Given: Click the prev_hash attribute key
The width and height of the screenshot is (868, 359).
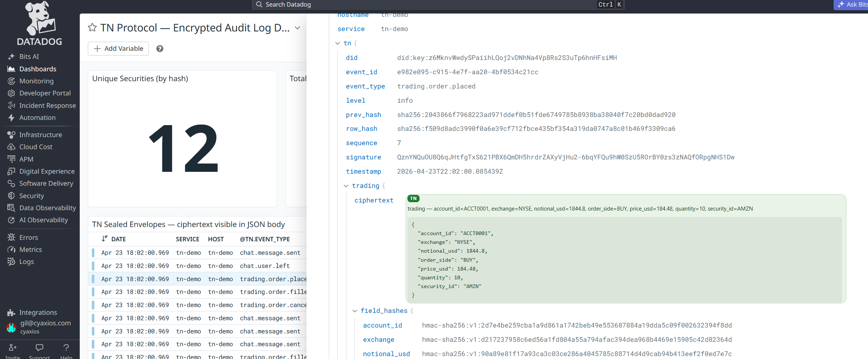Looking at the screenshot, I should [x=364, y=115].
